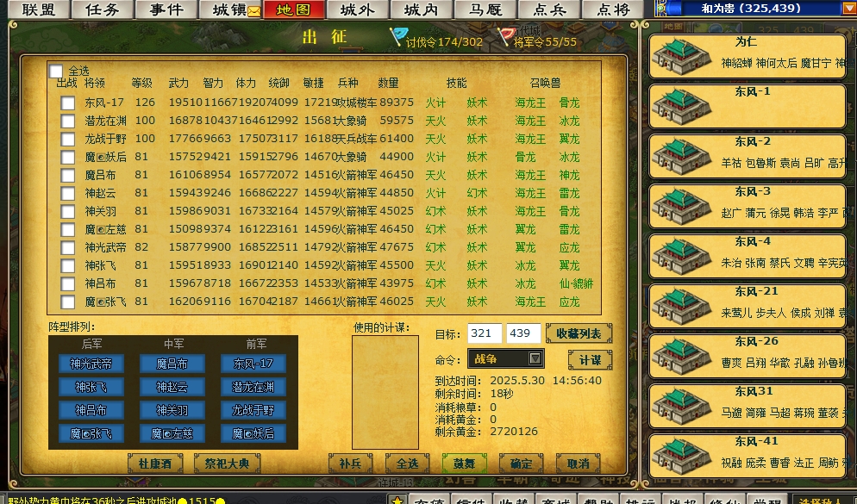Check the 出战 box for 潜龙在渊
Viewport: 857px width, 504px height.
[x=68, y=121]
